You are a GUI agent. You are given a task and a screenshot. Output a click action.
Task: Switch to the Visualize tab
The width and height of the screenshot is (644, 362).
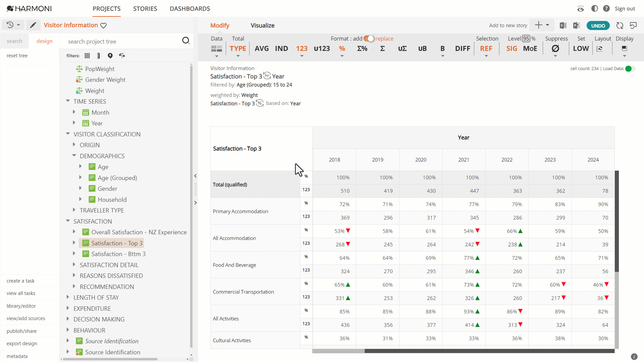pos(263,25)
